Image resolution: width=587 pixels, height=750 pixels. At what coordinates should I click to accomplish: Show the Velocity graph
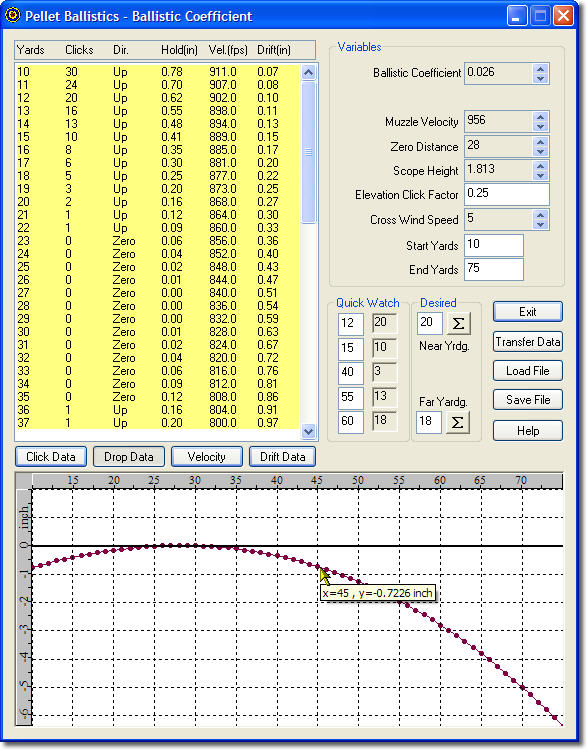pyautogui.click(x=207, y=457)
